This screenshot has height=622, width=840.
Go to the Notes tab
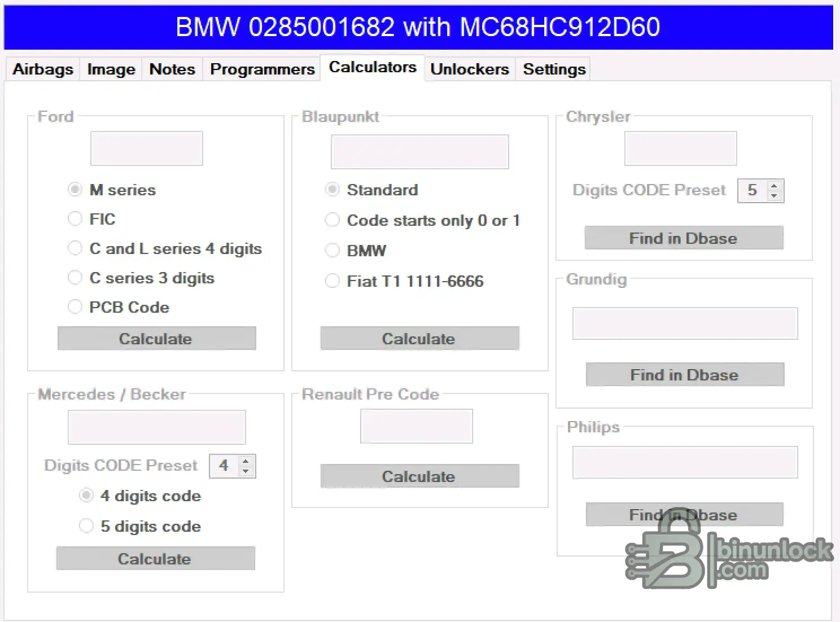(x=172, y=69)
